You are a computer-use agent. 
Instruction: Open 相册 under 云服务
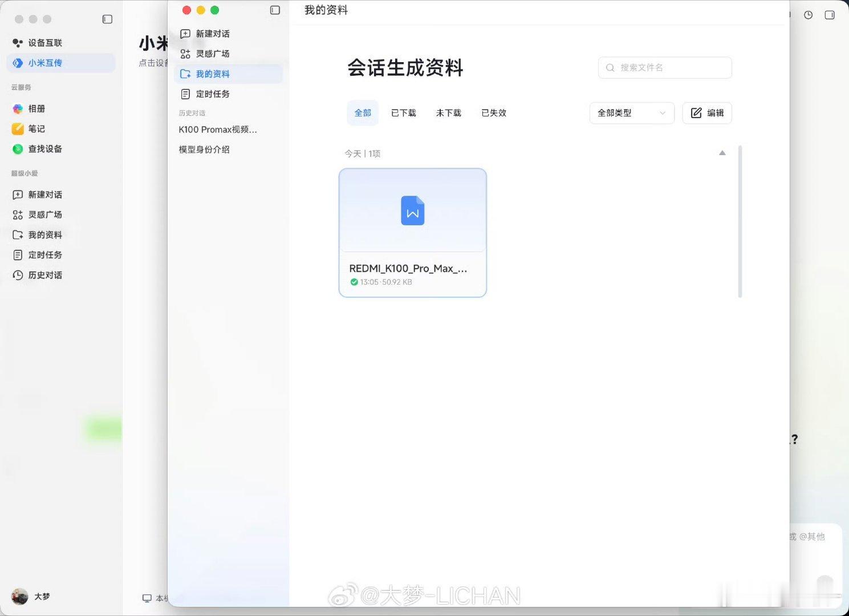[x=61, y=108]
